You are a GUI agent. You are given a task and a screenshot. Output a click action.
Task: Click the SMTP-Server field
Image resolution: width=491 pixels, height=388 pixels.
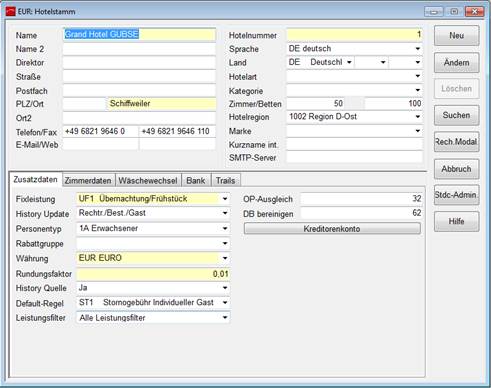[355, 157]
